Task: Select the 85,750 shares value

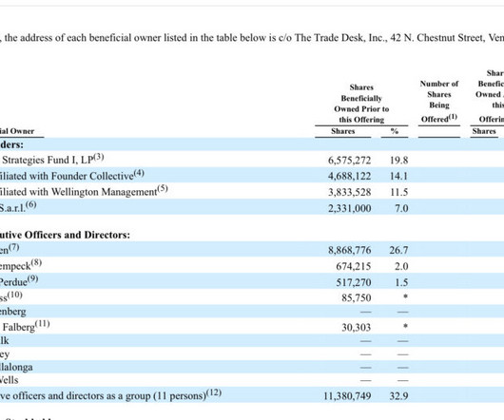Action: click(x=357, y=298)
